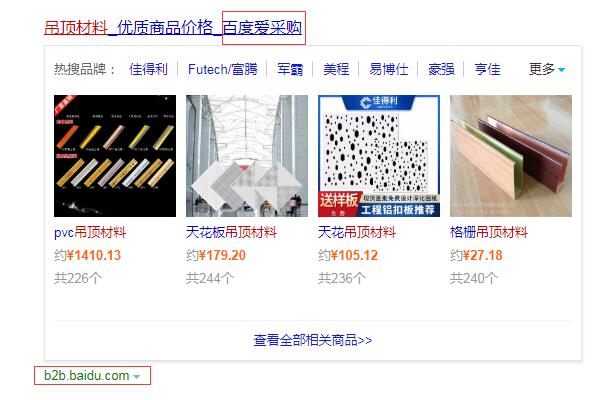
Task: Click the 天花板吊顶材料 product title
Action: pyautogui.click(x=231, y=232)
